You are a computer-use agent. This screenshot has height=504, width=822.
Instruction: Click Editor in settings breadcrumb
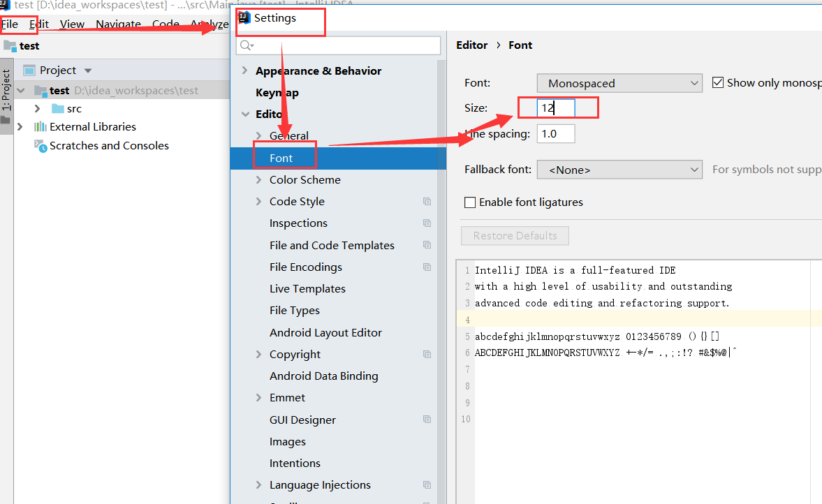pyautogui.click(x=472, y=45)
